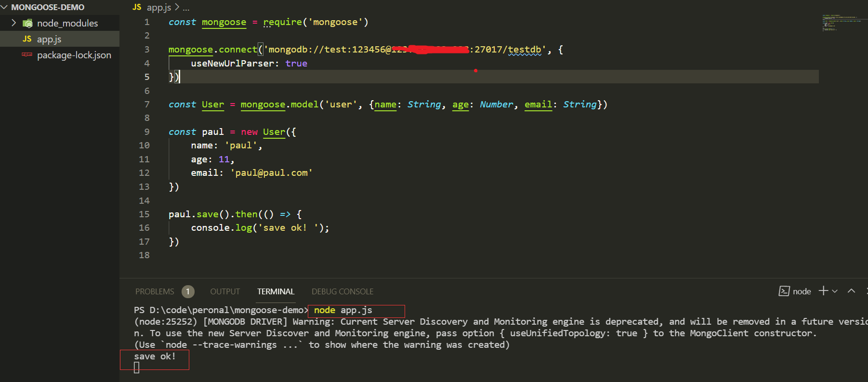The width and height of the screenshot is (868, 382).
Task: Expand the node_modules folder chevron
Action: coord(13,23)
